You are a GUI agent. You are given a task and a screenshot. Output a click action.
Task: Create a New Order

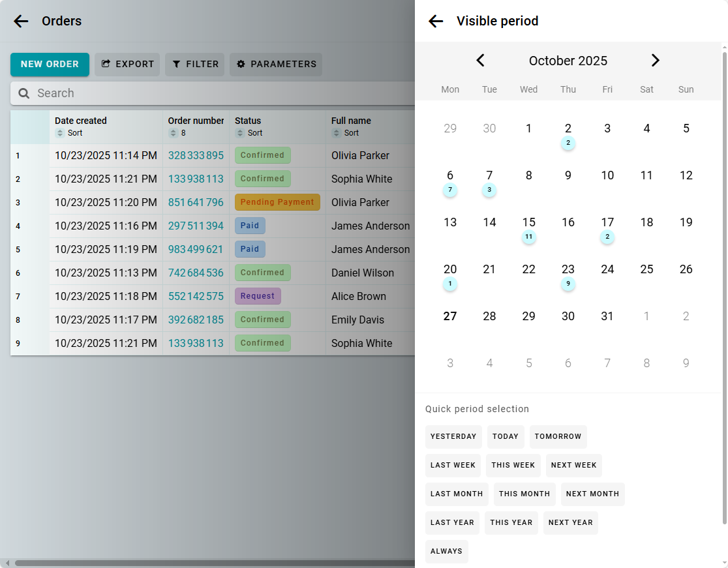[50, 64]
